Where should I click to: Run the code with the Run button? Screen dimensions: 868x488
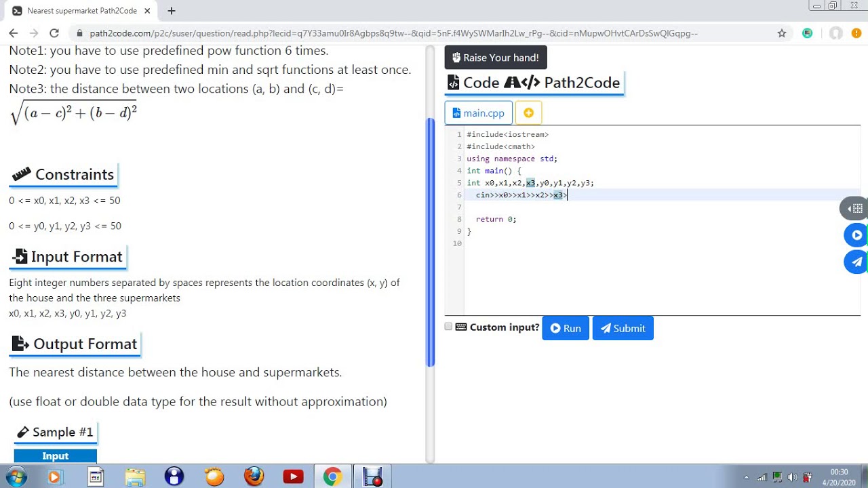pyautogui.click(x=566, y=328)
